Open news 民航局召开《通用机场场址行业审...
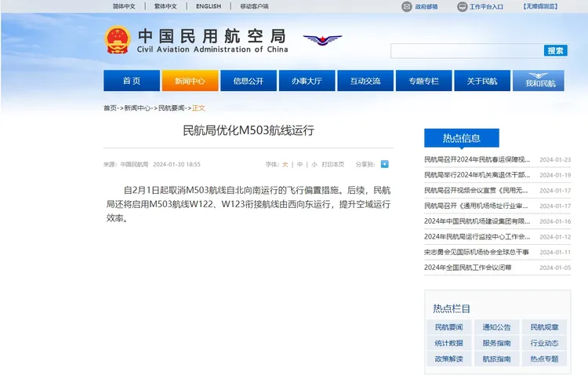588x390 pixels. (x=476, y=206)
